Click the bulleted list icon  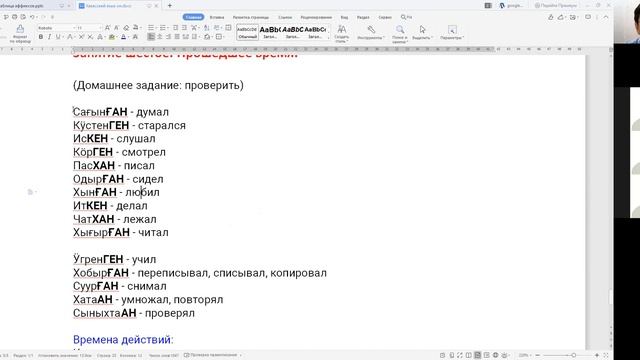point(151,28)
